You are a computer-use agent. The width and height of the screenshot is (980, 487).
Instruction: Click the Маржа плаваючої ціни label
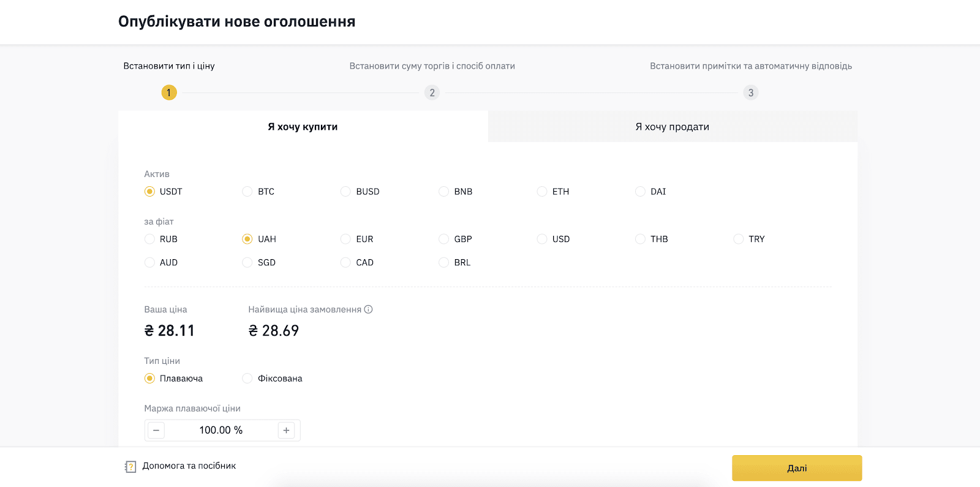pos(192,409)
